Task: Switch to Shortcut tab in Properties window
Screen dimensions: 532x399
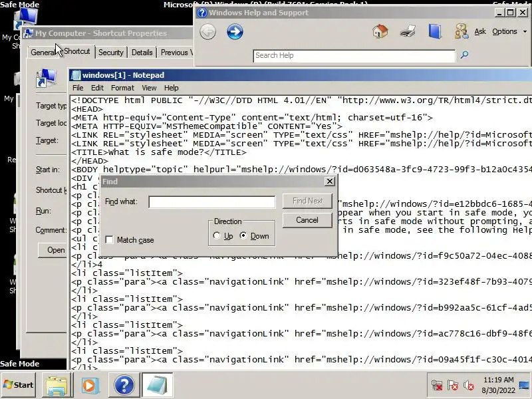Action: pyautogui.click(x=76, y=51)
